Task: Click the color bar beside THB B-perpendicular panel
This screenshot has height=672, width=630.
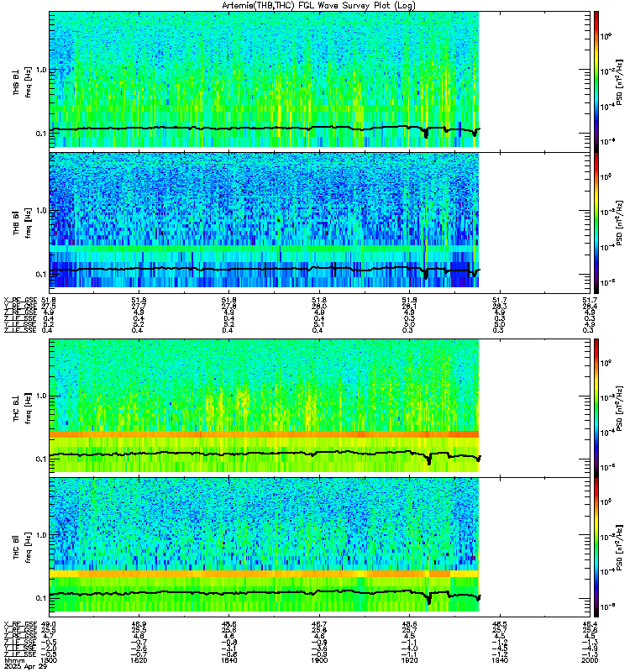Action: click(x=596, y=81)
